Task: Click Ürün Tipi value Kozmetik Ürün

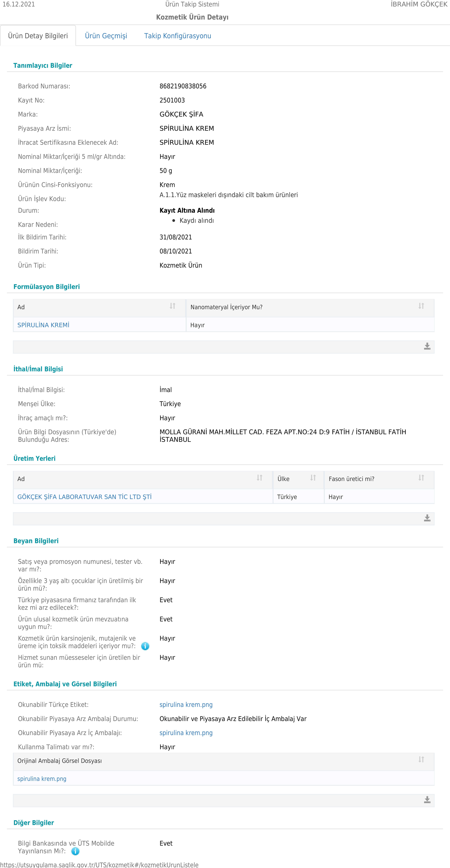Action: pyautogui.click(x=181, y=266)
